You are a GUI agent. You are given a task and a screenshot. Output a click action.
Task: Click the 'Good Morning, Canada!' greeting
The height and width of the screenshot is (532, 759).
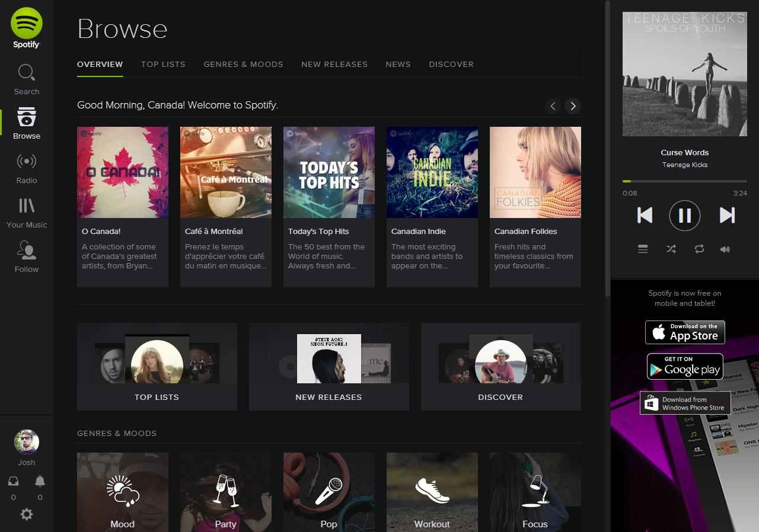tap(177, 105)
